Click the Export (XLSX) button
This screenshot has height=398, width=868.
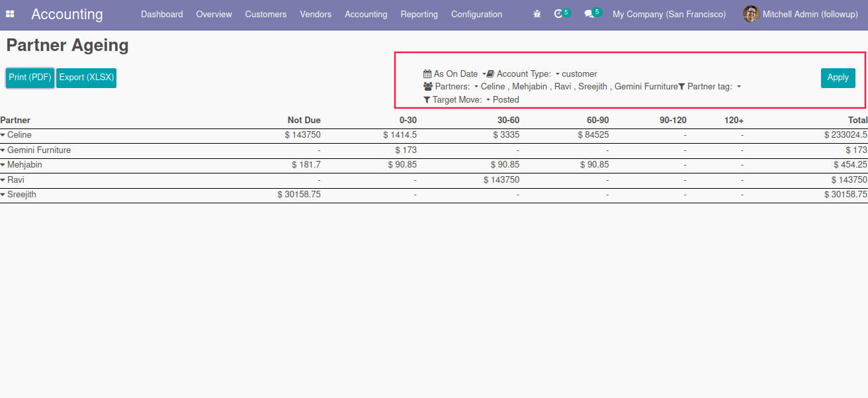[x=87, y=77]
